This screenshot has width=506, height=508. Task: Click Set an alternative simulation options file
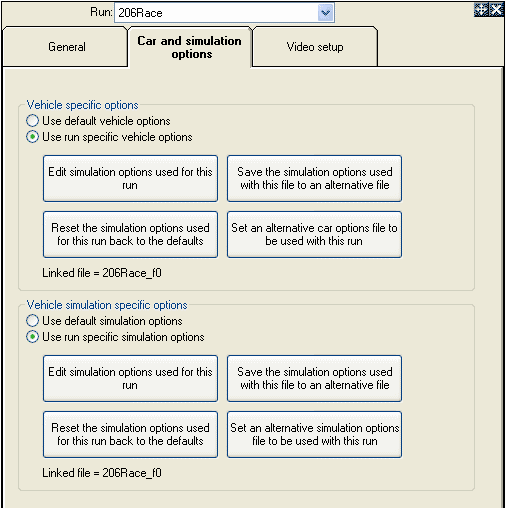click(x=314, y=434)
